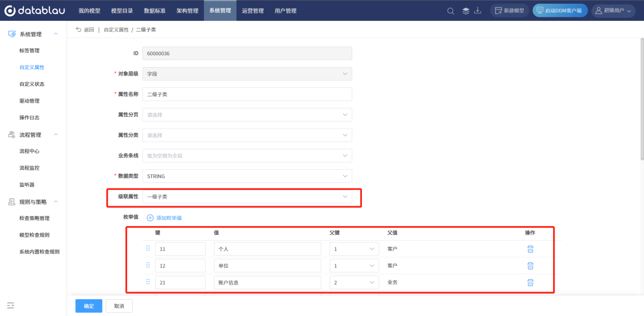
Task: Collapse the 系统管理 sidebar section
Action: 56,34
